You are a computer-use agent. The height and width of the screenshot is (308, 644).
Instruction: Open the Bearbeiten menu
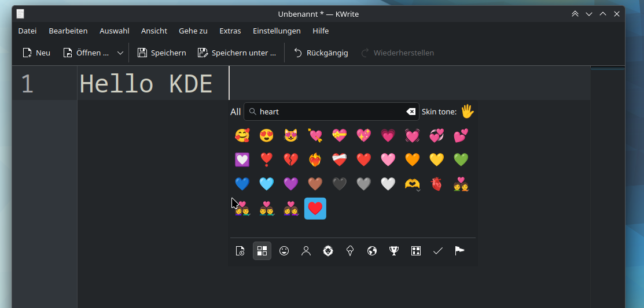pyautogui.click(x=68, y=31)
